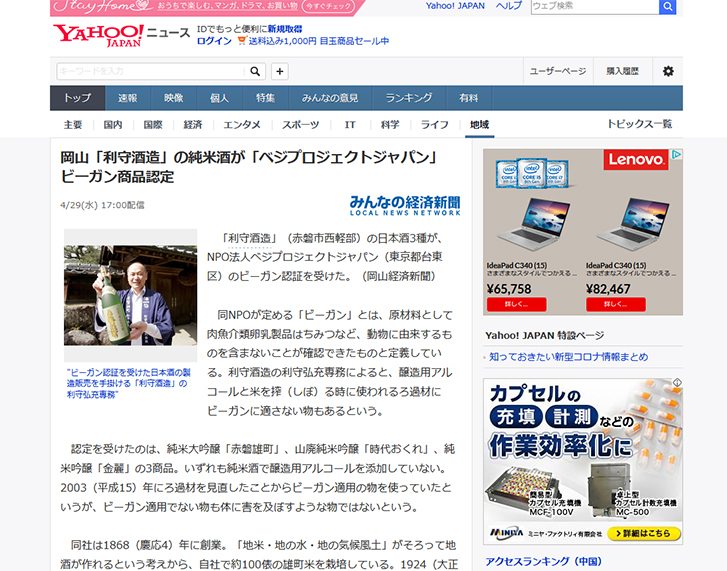
Task: Open the エンタメ category
Action: tap(242, 125)
